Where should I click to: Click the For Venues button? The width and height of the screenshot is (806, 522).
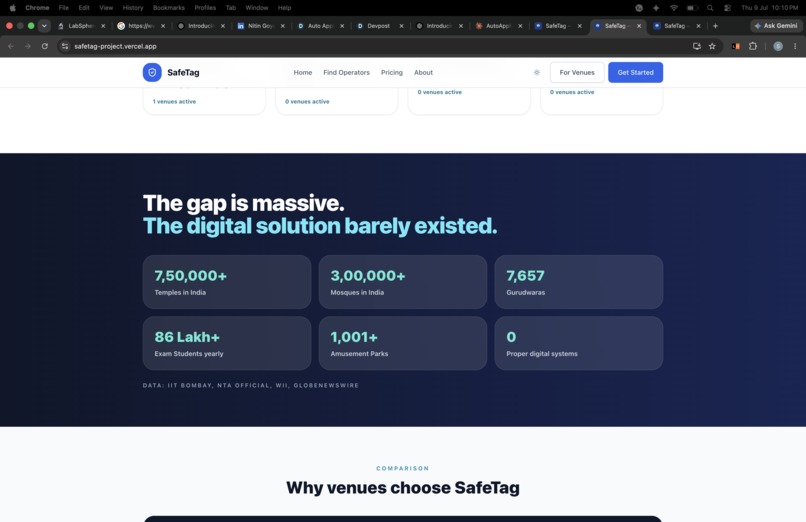pos(577,72)
